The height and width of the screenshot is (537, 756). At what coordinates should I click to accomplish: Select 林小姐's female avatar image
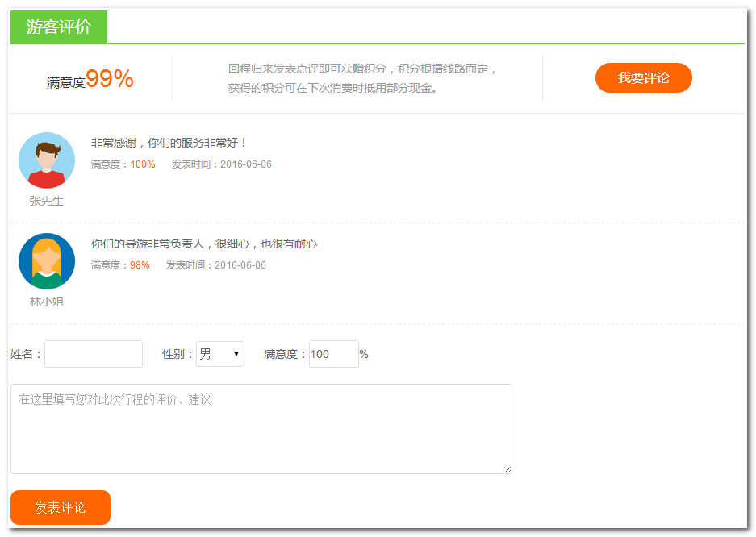[x=47, y=261]
